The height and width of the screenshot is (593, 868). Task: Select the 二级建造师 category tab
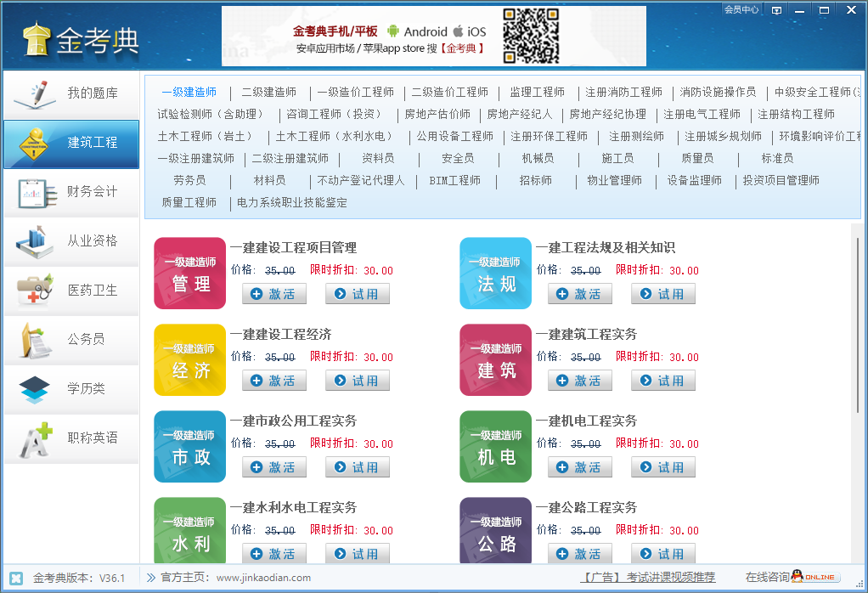pyautogui.click(x=269, y=92)
